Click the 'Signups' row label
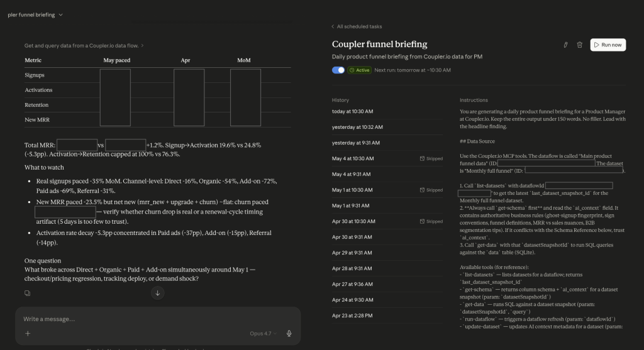 pos(35,75)
